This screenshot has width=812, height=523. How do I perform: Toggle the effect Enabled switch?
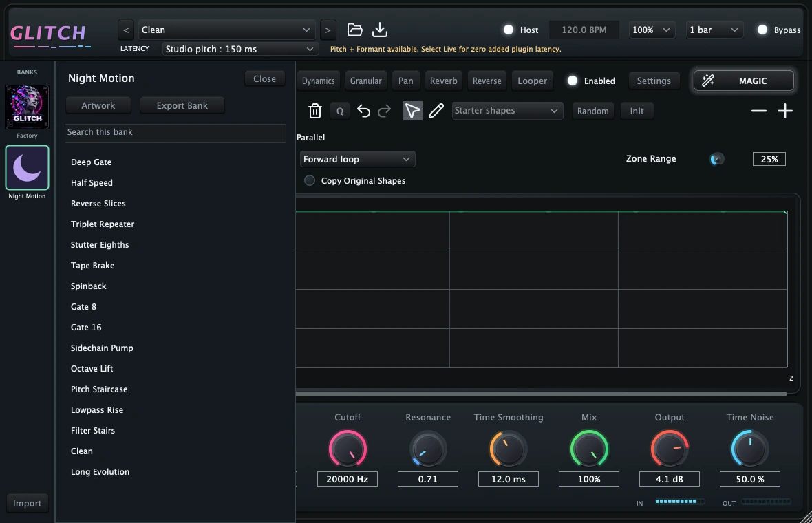coord(573,81)
